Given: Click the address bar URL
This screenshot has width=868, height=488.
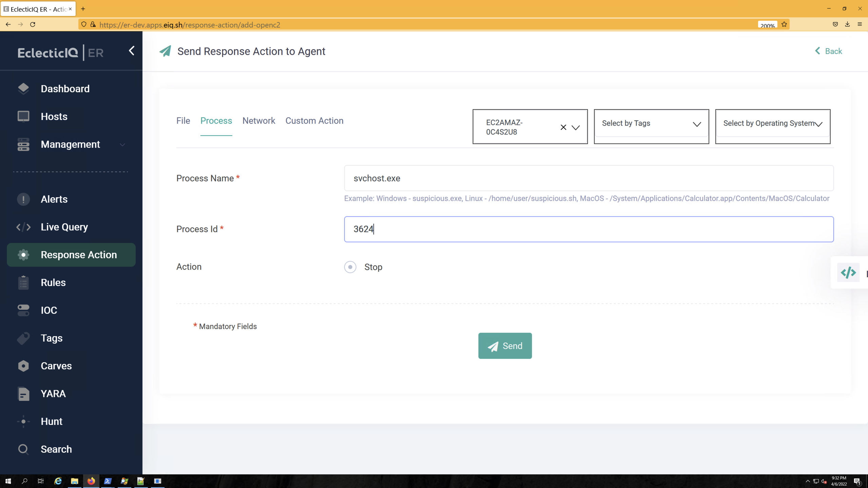Looking at the screenshot, I should click(x=190, y=25).
